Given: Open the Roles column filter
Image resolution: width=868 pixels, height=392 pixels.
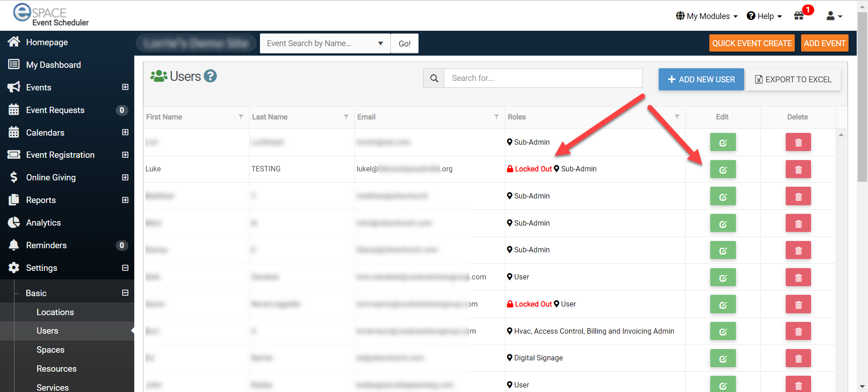Looking at the screenshot, I should click(x=677, y=117).
